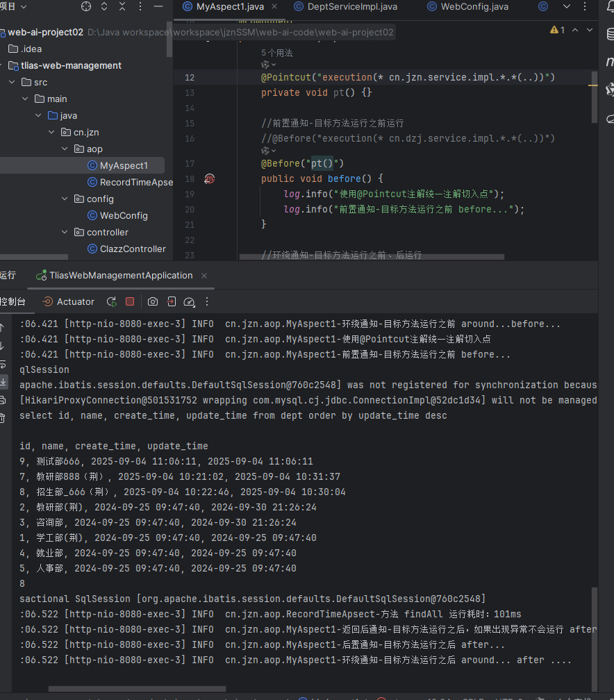
Task: Click the exit arrow icon in Run toolbar
Action: click(171, 302)
